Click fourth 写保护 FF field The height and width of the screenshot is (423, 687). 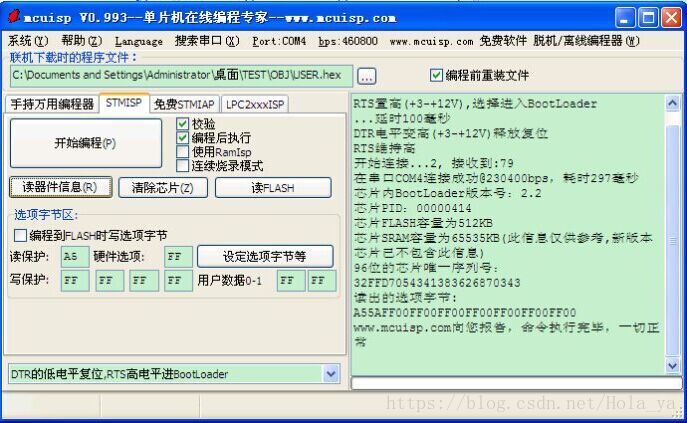(x=178, y=281)
